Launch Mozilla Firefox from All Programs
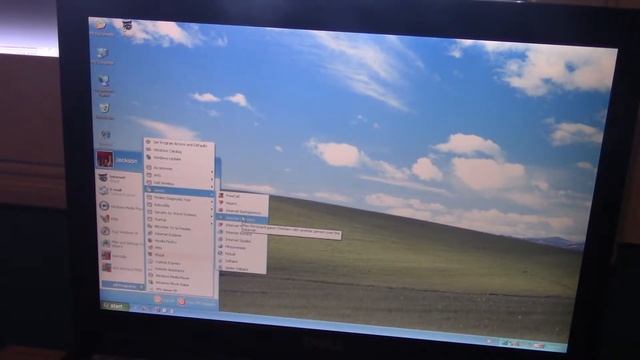This screenshot has width=640, height=360. click(x=180, y=241)
